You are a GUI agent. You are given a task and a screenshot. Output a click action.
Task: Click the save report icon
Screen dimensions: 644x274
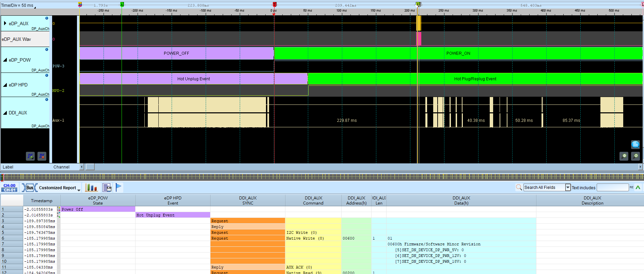point(107,188)
